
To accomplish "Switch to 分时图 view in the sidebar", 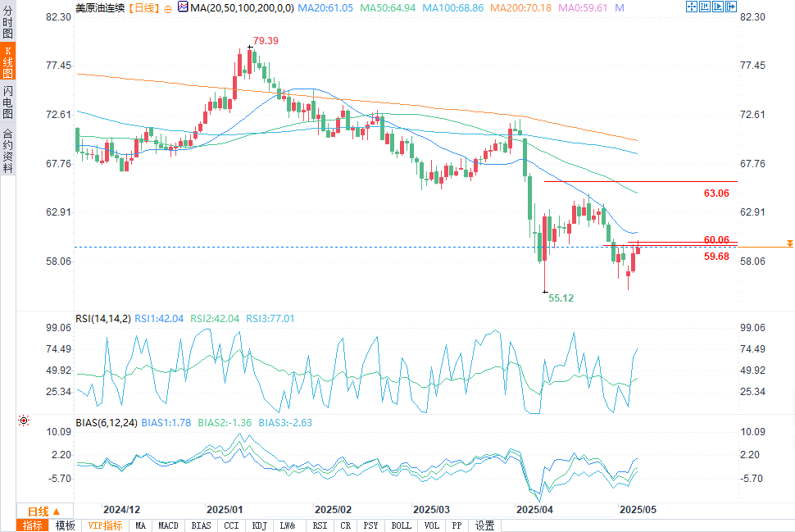I will (x=7, y=22).
